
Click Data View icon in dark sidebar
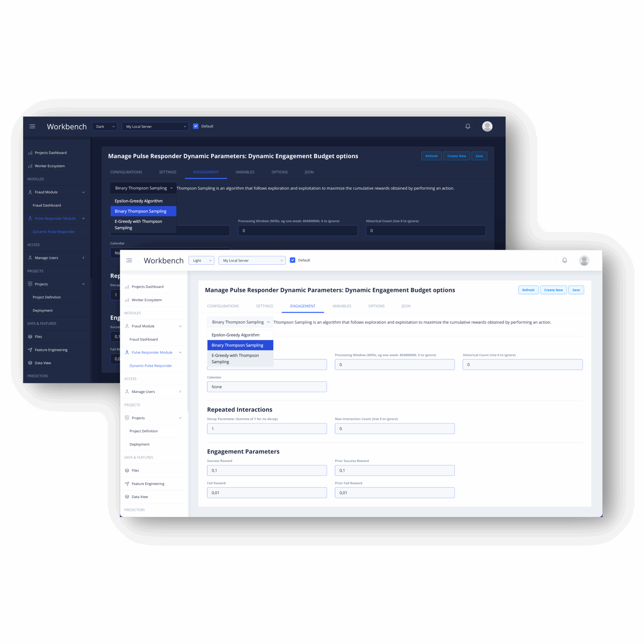tap(30, 363)
